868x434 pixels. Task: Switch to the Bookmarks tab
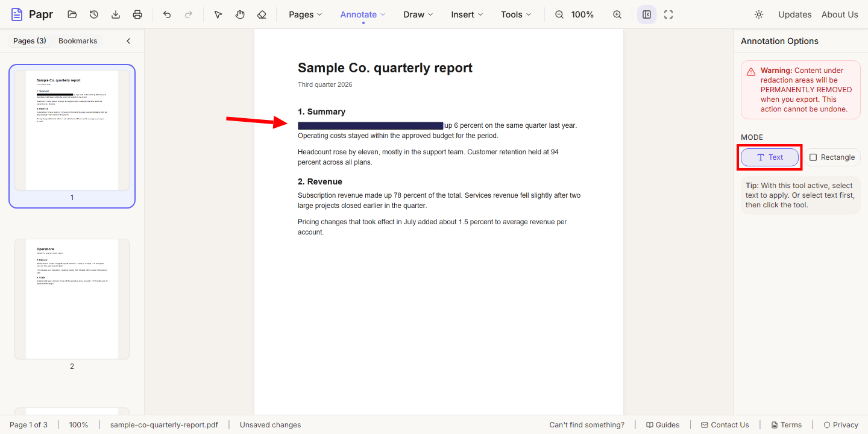click(x=78, y=41)
